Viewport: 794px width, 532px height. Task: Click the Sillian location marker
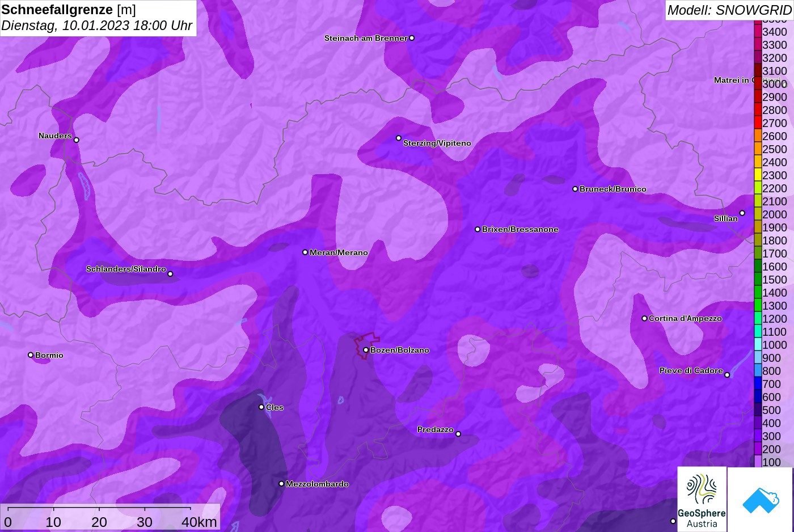742,213
